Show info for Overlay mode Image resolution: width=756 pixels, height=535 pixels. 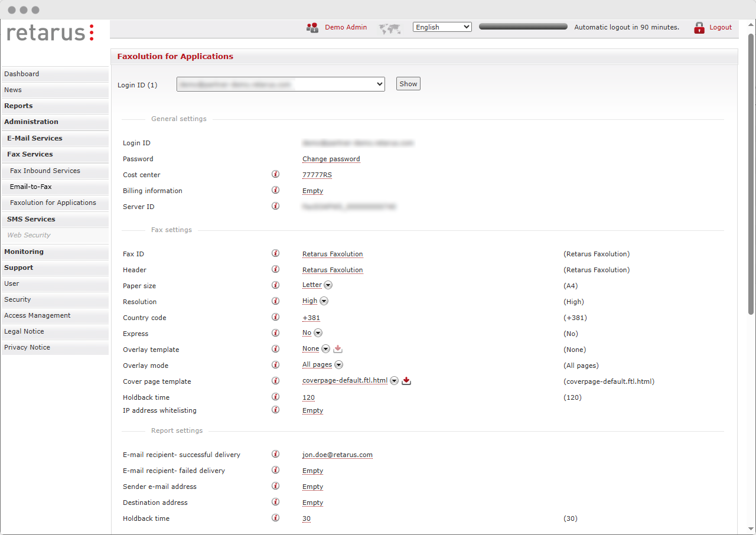275,365
